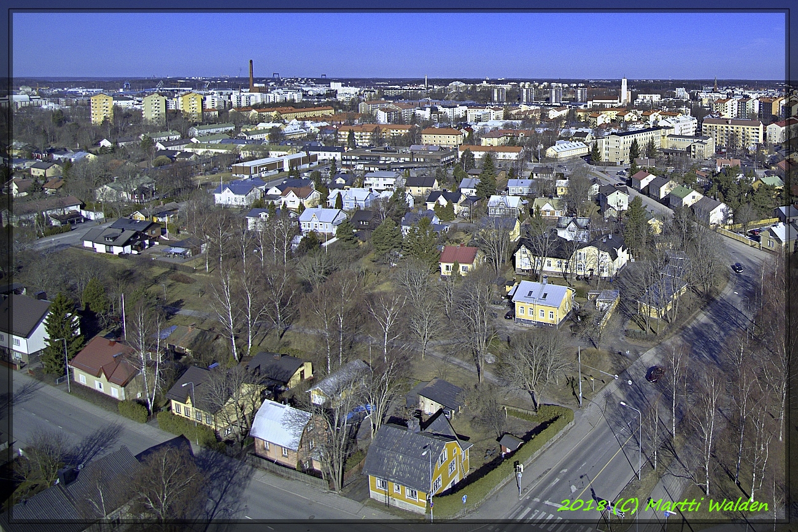Click the green Martti Walden watermark text
The height and width of the screenshot is (532, 798).
tap(662, 506)
